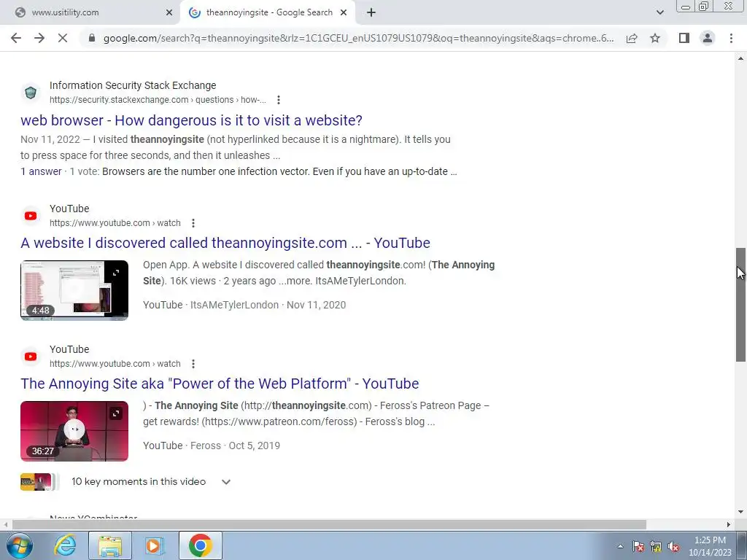Click the vertical scrollbar thumb
Image resolution: width=747 pixels, height=560 pixels.
(x=741, y=305)
